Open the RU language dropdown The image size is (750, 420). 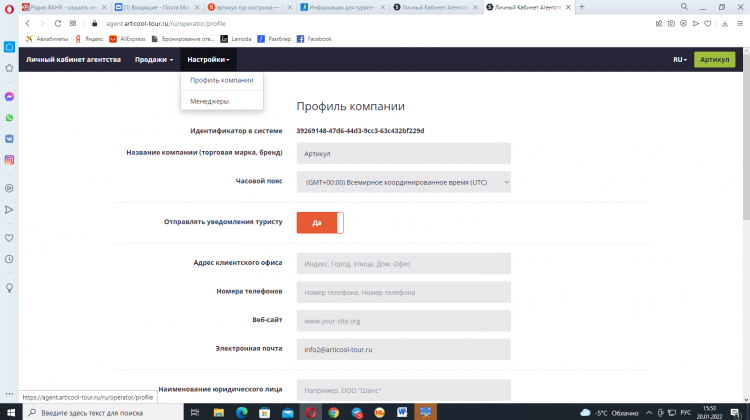point(680,60)
